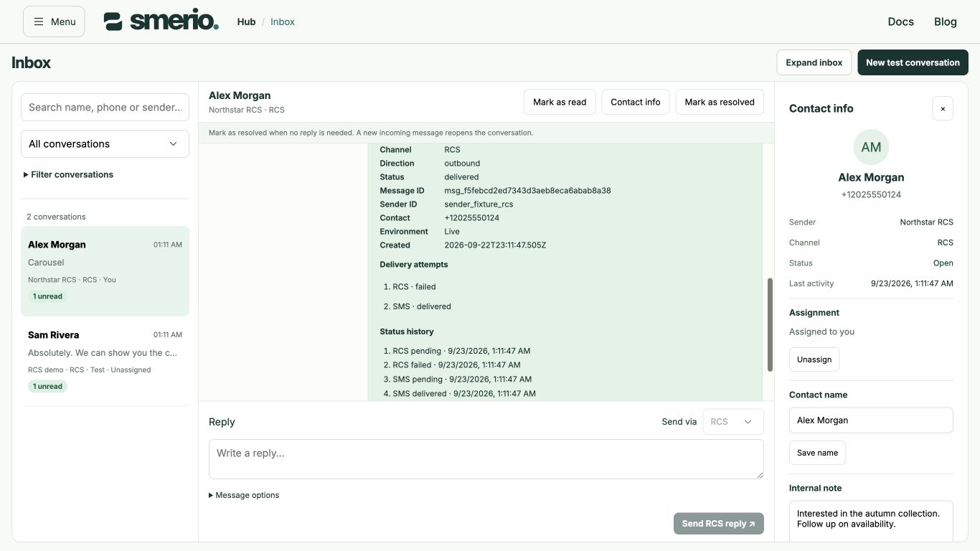Click the message ID value msg_f5febcd2ed…
The image size is (980, 551).
tap(527, 191)
